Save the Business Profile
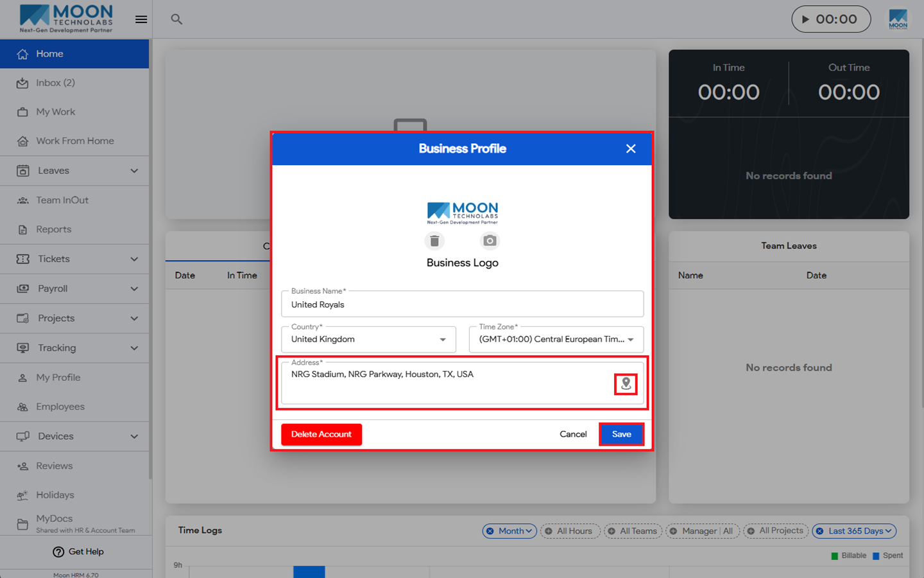This screenshot has width=924, height=578. pos(621,434)
